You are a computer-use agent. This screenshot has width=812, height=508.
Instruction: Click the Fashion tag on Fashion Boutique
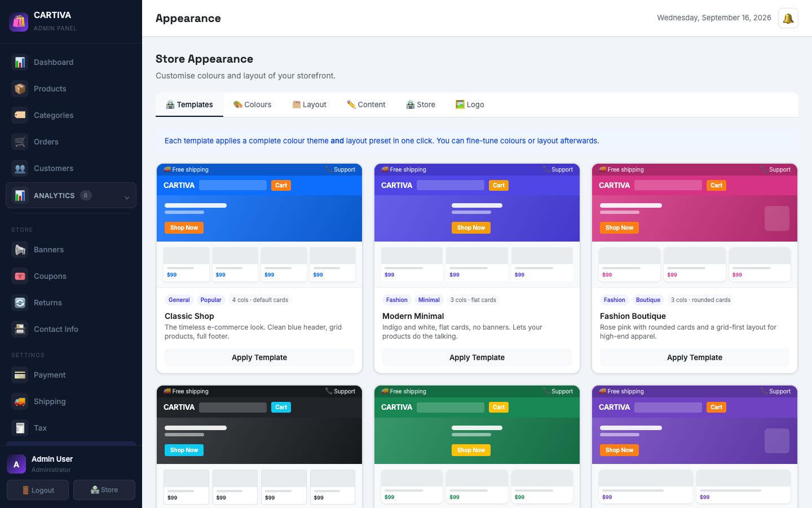pos(615,300)
